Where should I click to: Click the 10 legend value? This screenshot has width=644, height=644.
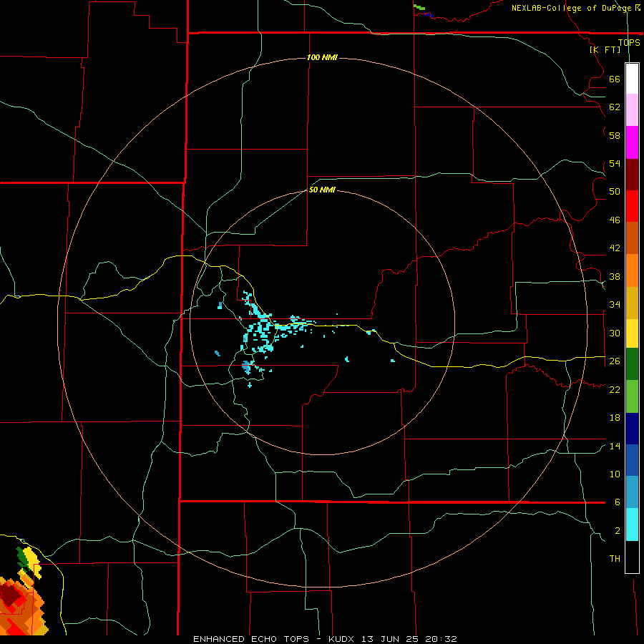615,474
